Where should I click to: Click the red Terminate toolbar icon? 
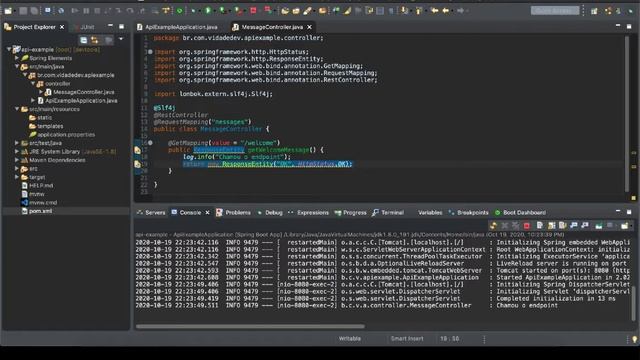click(x=253, y=10)
